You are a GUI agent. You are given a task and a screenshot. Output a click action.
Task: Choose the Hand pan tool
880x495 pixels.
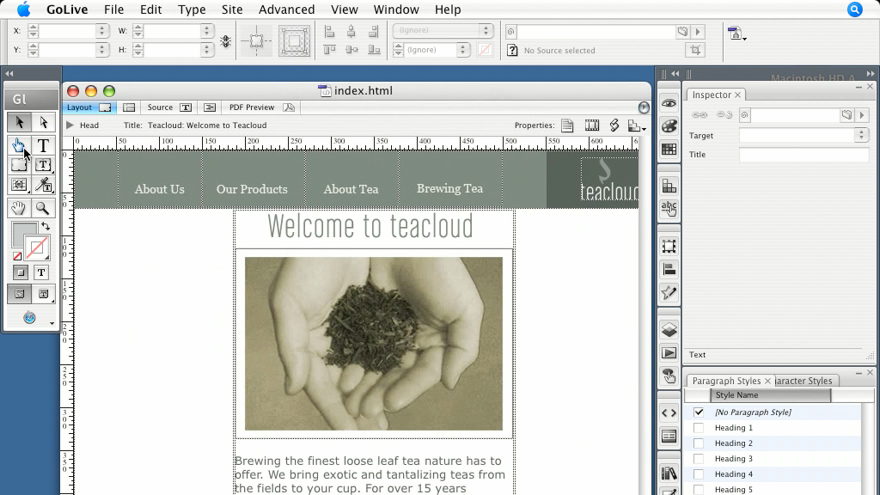(x=19, y=208)
